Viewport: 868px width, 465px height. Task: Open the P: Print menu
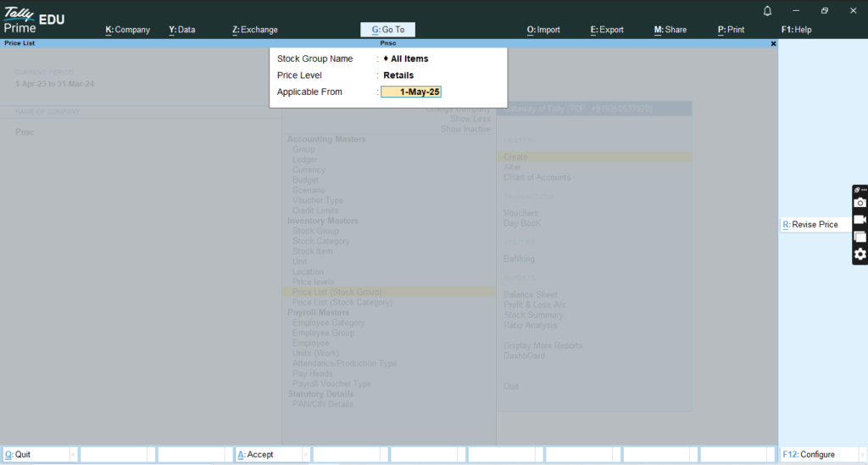pos(732,30)
